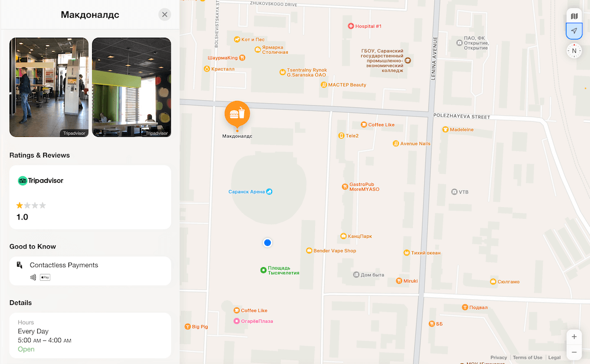This screenshot has height=364, width=590.
Task: Select the GastroPub MoreMYASO pin
Action: (345, 186)
